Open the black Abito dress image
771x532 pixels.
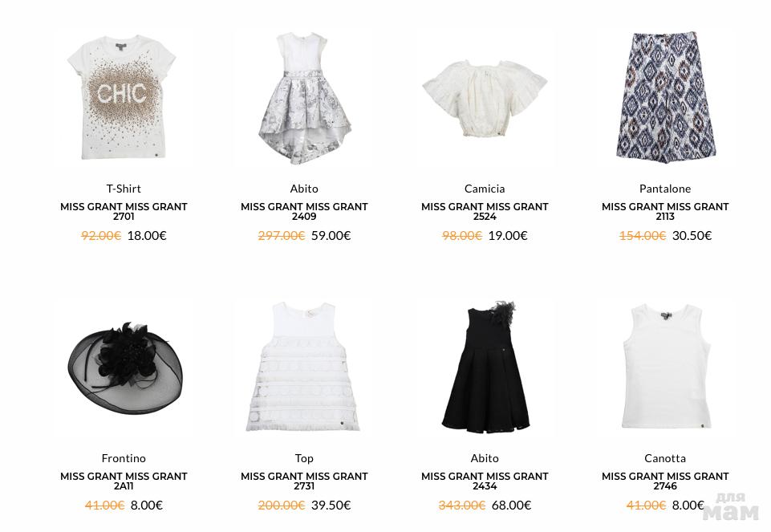(485, 367)
